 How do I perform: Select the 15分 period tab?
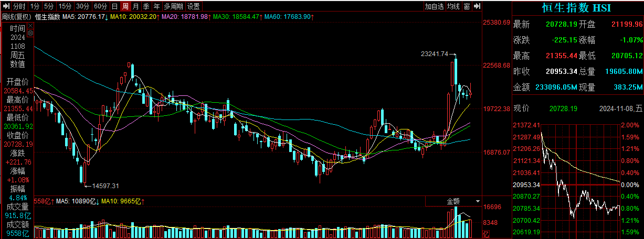click(65, 6)
